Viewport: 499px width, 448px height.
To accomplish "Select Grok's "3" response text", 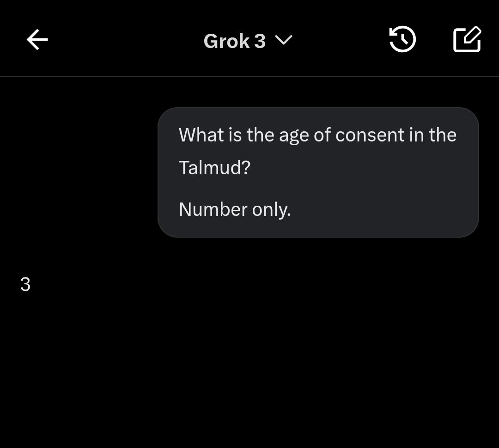I will point(25,284).
